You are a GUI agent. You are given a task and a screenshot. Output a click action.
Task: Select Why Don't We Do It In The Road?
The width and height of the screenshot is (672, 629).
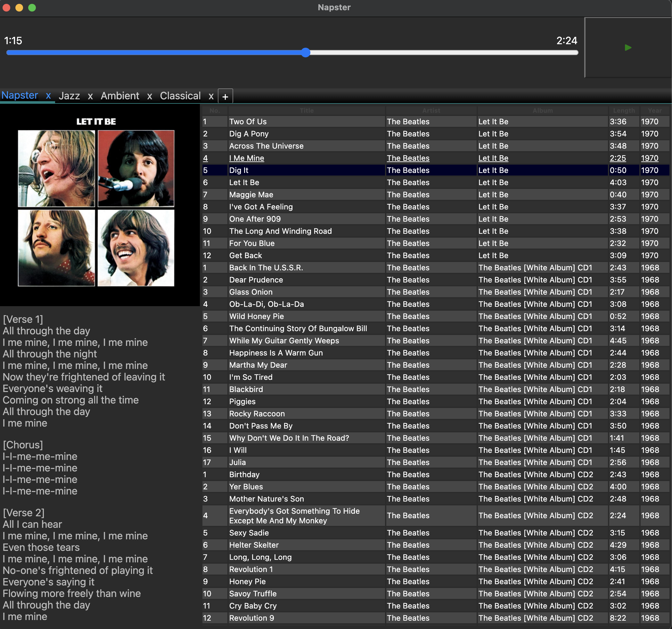[435, 438]
